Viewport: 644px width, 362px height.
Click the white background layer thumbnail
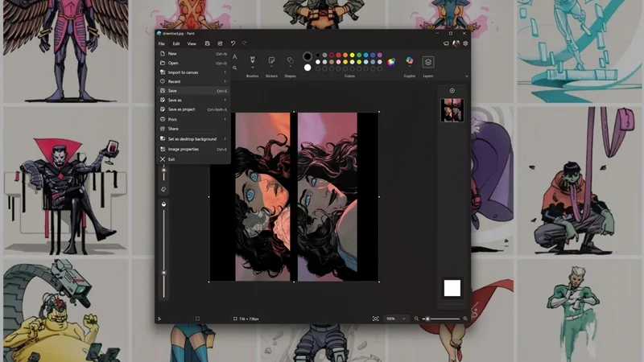pyautogui.click(x=452, y=288)
